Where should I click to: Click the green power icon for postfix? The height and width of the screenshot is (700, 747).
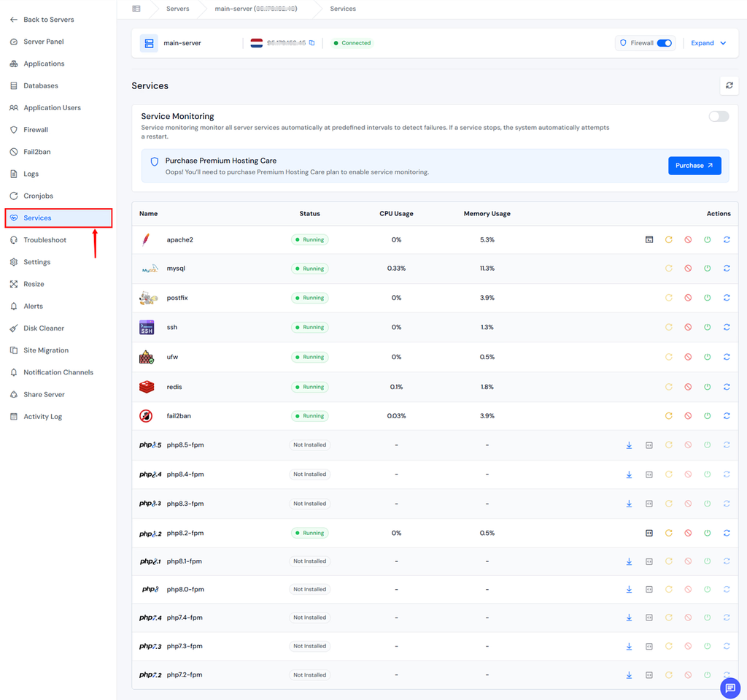click(708, 298)
